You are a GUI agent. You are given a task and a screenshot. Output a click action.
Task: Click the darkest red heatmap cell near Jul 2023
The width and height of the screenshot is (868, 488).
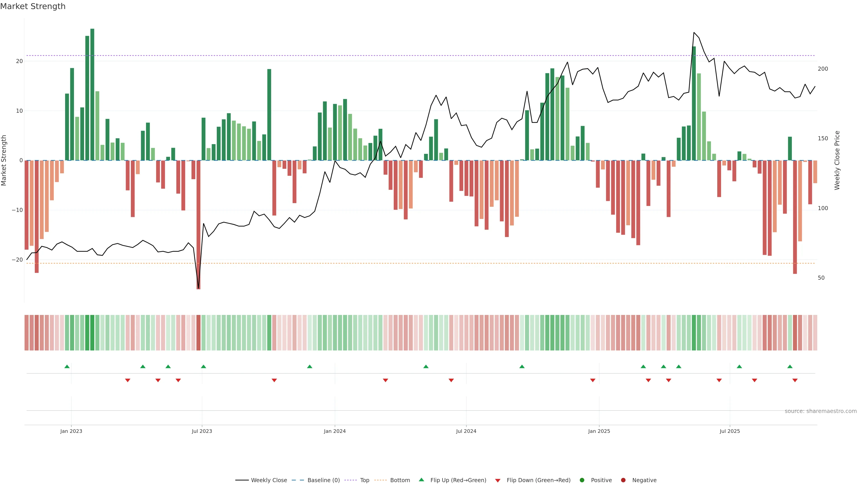coord(198,333)
